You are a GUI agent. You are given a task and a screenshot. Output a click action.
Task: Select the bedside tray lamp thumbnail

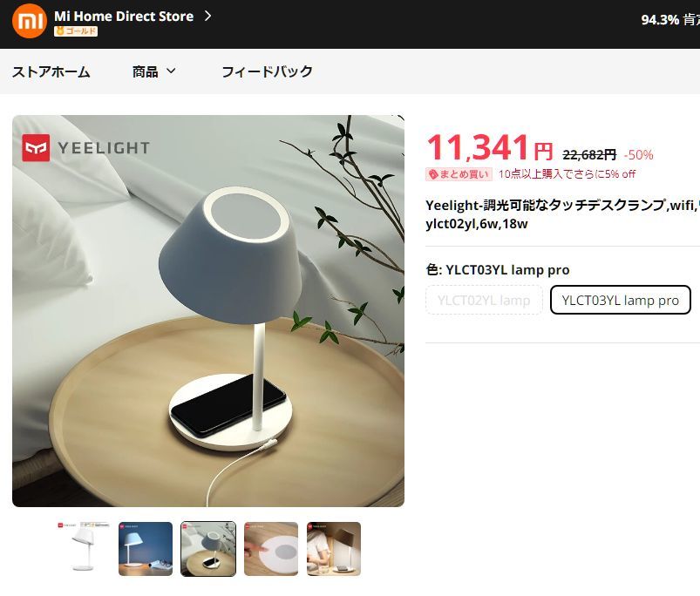208,549
